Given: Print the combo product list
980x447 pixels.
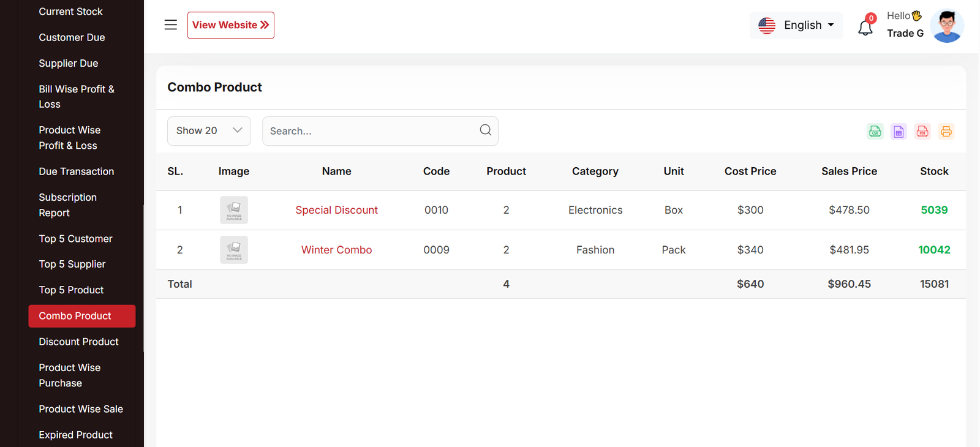Looking at the screenshot, I should (x=946, y=131).
